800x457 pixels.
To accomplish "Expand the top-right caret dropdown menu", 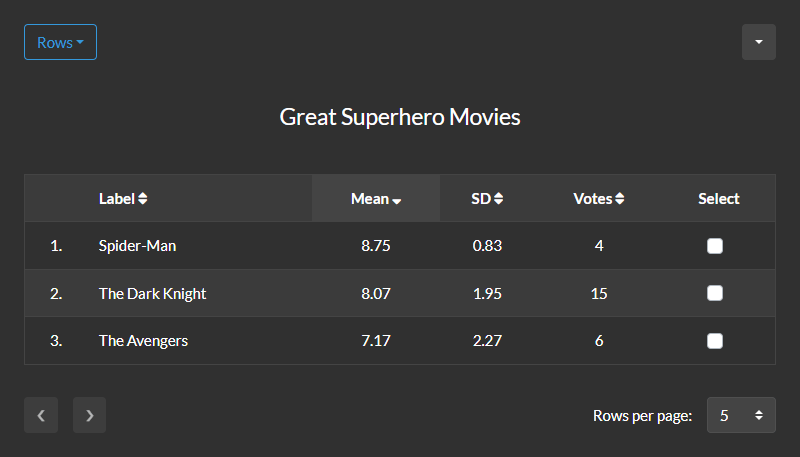I will click(x=758, y=42).
